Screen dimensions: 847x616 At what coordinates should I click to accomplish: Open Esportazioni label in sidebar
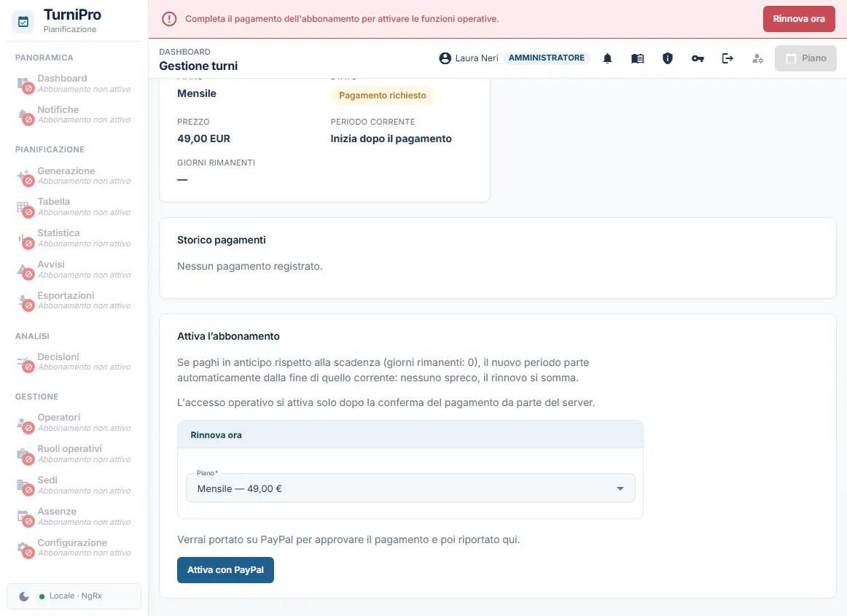[x=66, y=295]
